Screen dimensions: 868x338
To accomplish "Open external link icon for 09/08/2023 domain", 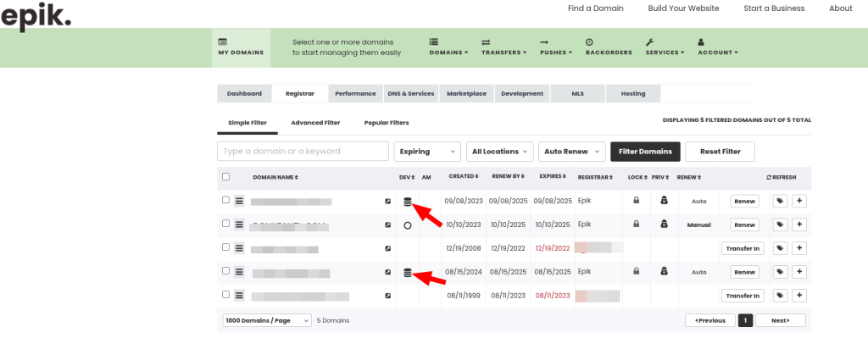I will click(x=388, y=202).
